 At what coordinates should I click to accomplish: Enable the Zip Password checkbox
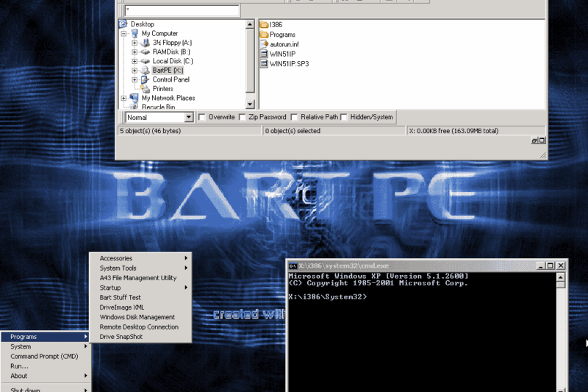(x=243, y=118)
